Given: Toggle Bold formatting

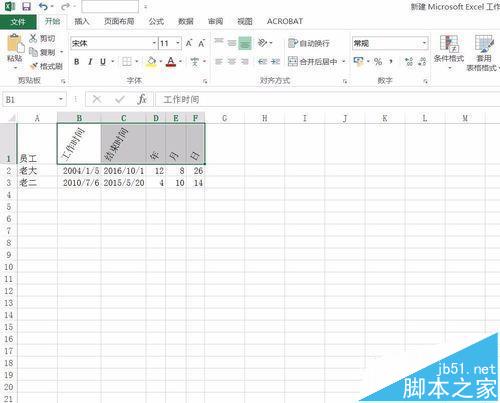Looking at the screenshot, I should (77, 62).
